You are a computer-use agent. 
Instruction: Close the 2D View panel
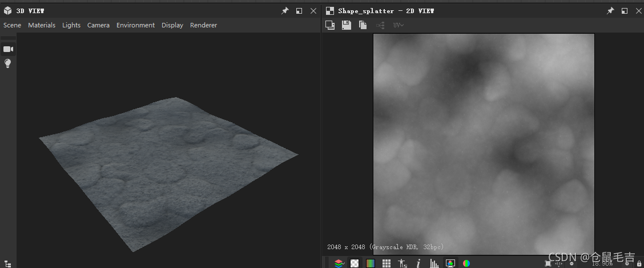click(x=638, y=11)
